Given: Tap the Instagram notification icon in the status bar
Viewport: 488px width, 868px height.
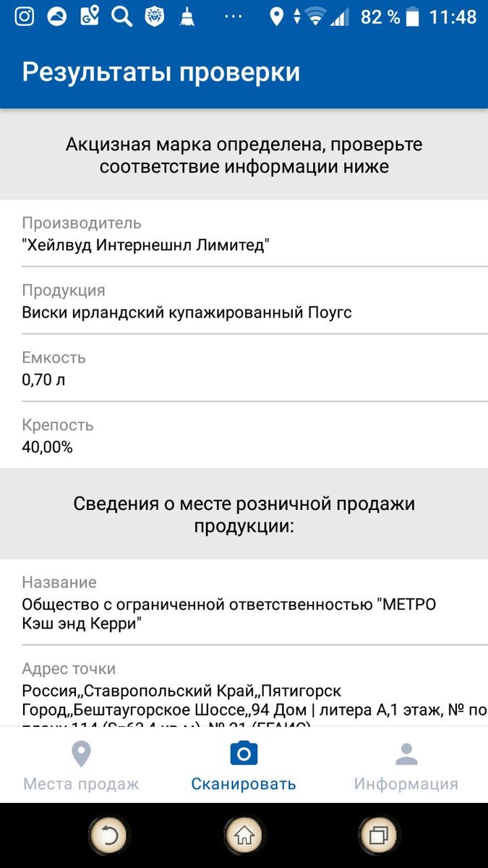Looking at the screenshot, I should (x=25, y=16).
